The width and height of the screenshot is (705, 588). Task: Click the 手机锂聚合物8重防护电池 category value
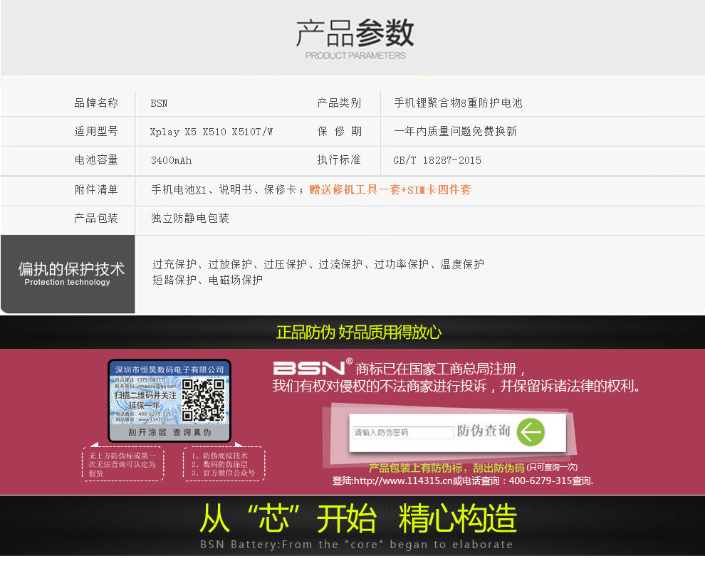458,103
